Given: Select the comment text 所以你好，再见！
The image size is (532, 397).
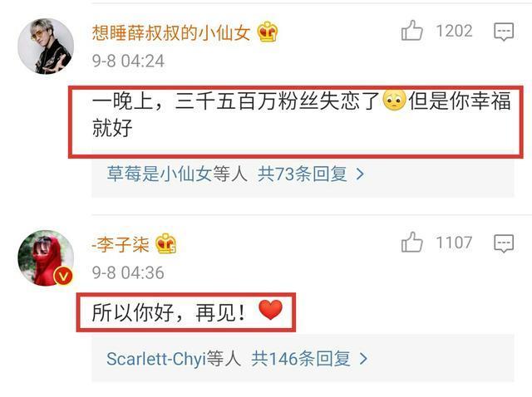Looking at the screenshot, I should pos(169,312).
